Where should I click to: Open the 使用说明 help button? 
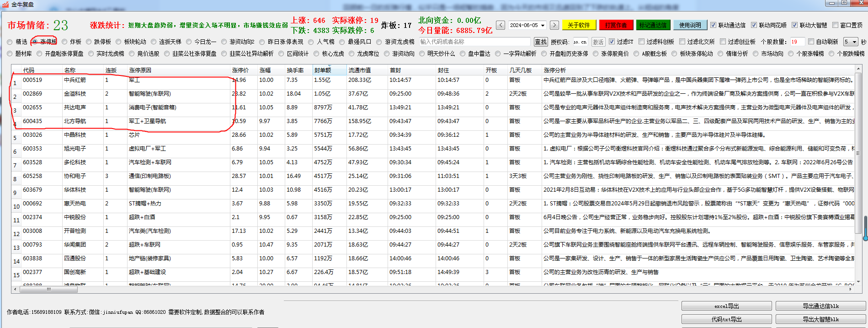(690, 25)
